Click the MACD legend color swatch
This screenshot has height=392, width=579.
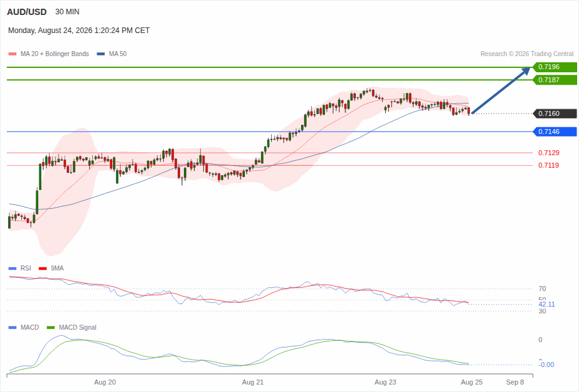click(x=12, y=327)
